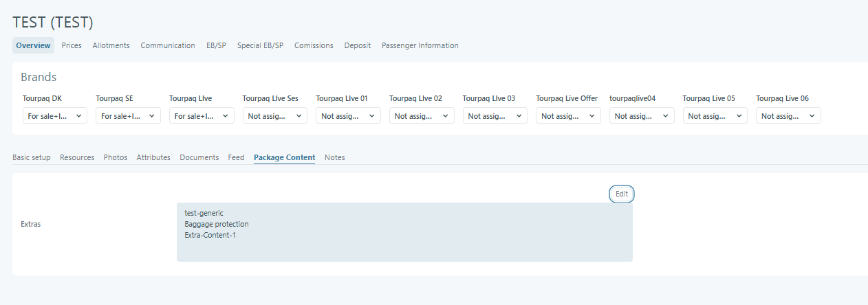868x305 pixels.
Task: Open the Tourpaq LIve Ses dropdown
Action: point(275,116)
